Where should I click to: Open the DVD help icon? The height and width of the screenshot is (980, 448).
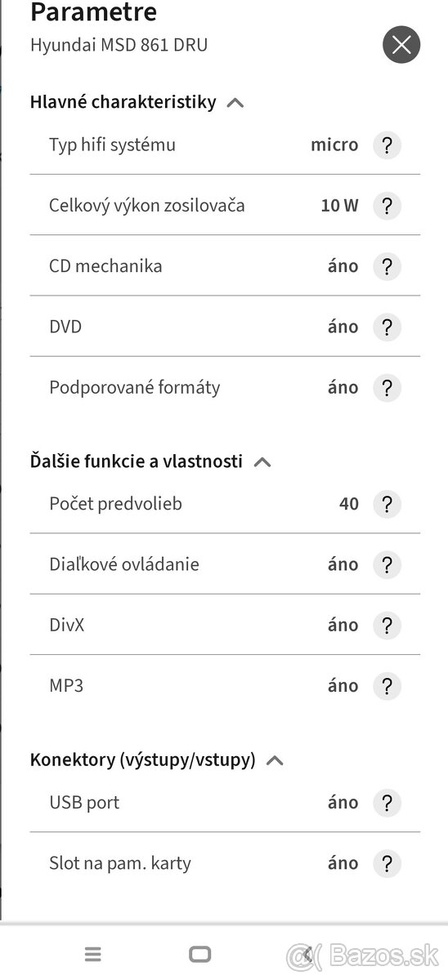pyautogui.click(x=387, y=327)
